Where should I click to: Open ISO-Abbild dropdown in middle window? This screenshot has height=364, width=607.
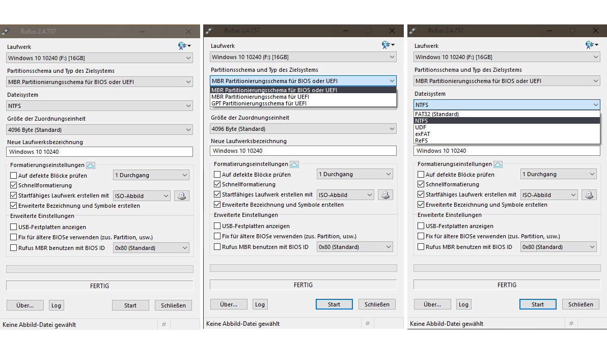tap(345, 195)
